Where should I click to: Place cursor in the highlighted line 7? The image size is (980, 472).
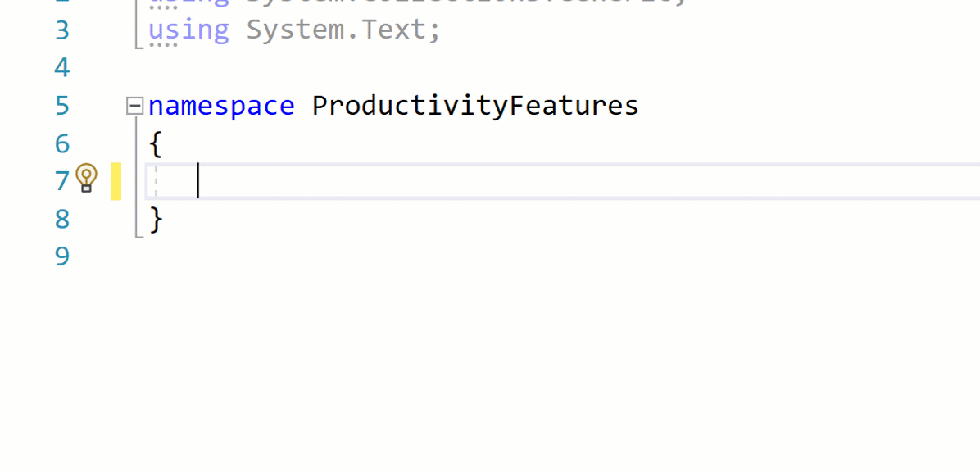point(562,181)
